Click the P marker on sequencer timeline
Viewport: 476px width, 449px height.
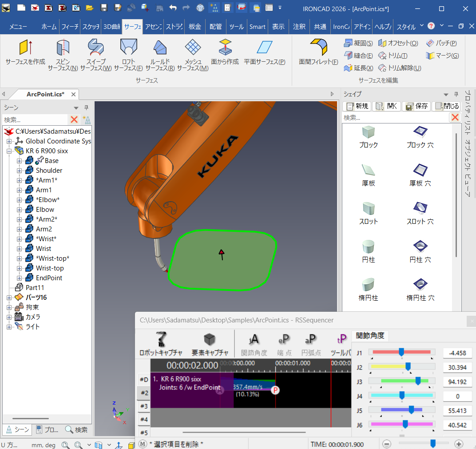275,390
